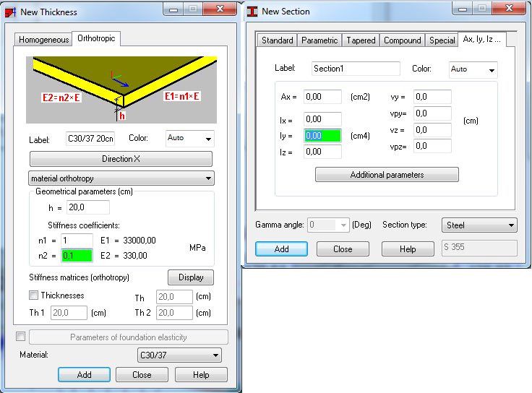The height and width of the screenshot is (393, 532).
Task: Switch to the Homogeneous tab
Action: point(43,40)
